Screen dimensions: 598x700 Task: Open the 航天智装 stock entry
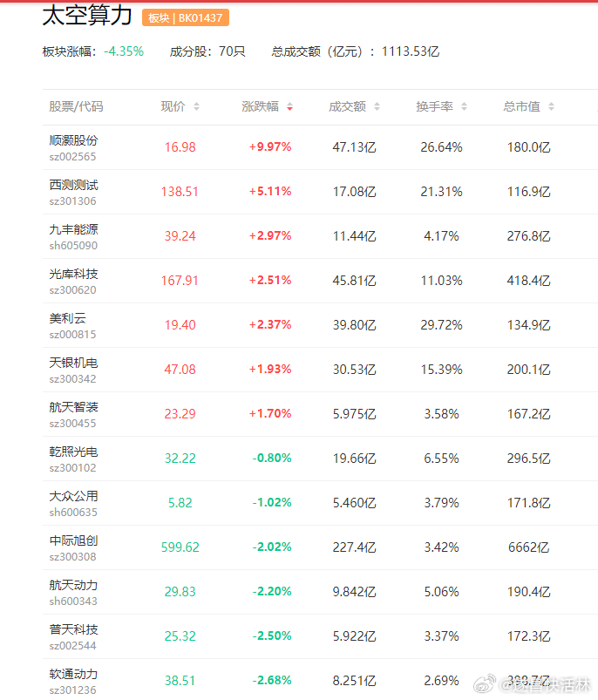coord(73,407)
